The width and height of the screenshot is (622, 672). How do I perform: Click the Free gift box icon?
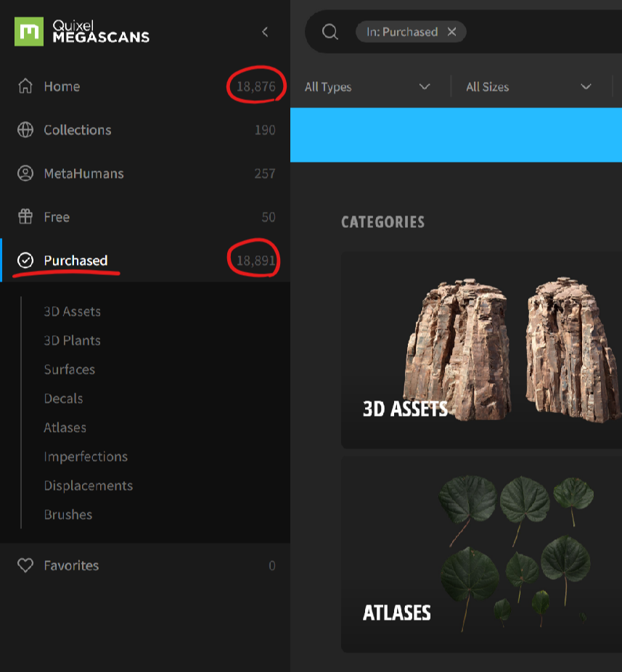pos(25,217)
